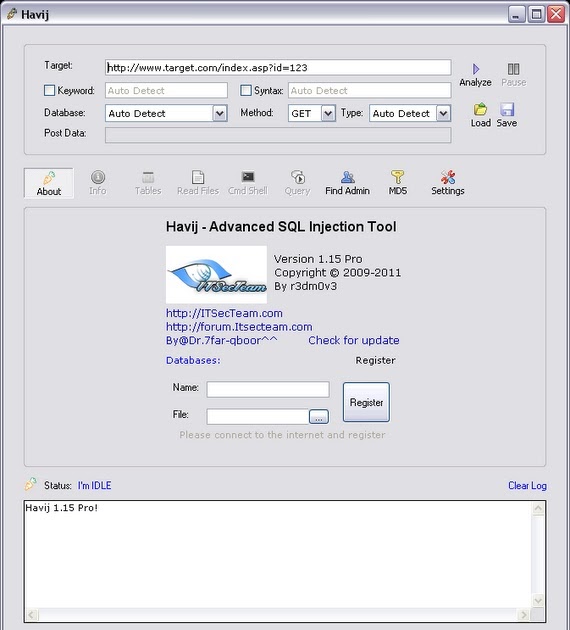Image resolution: width=570 pixels, height=630 pixels.
Task: Click into the Target URL field
Action: coord(278,68)
